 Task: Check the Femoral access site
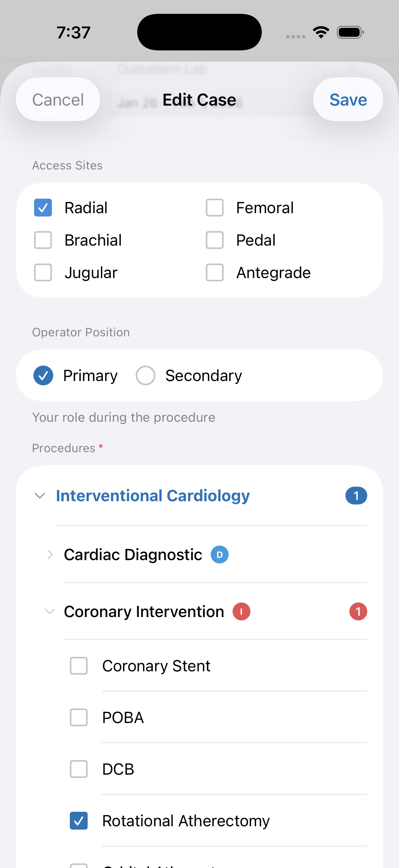tap(214, 208)
